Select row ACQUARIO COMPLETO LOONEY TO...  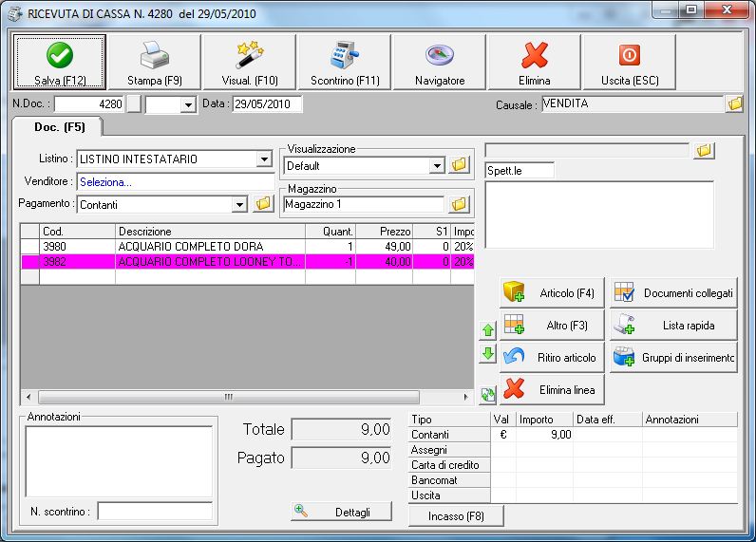(247, 262)
